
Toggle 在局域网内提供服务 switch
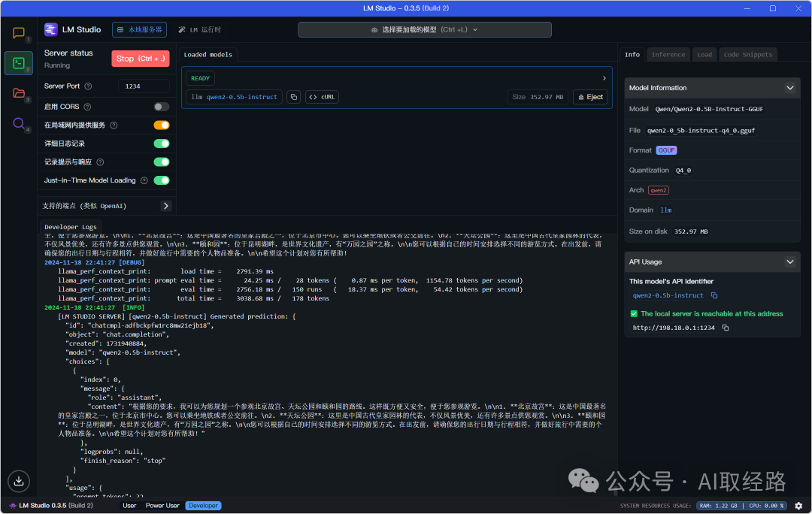tap(162, 125)
